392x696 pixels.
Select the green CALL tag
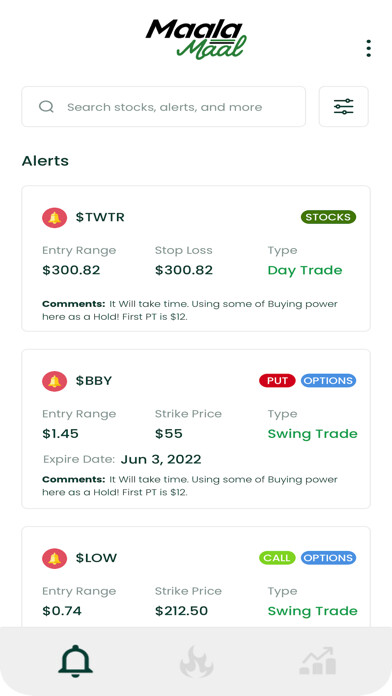277,558
